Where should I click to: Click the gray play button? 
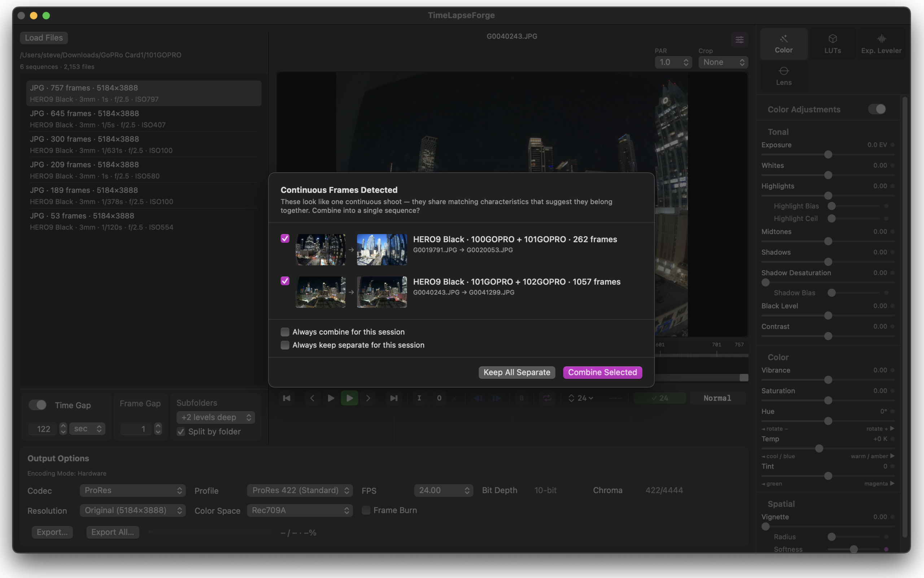(x=331, y=398)
